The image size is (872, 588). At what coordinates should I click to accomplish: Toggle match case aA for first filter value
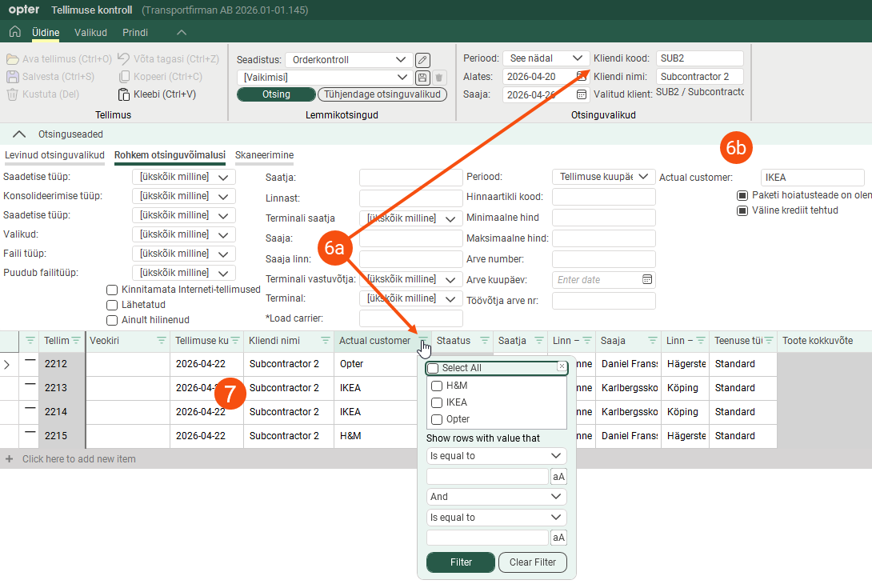[558, 476]
